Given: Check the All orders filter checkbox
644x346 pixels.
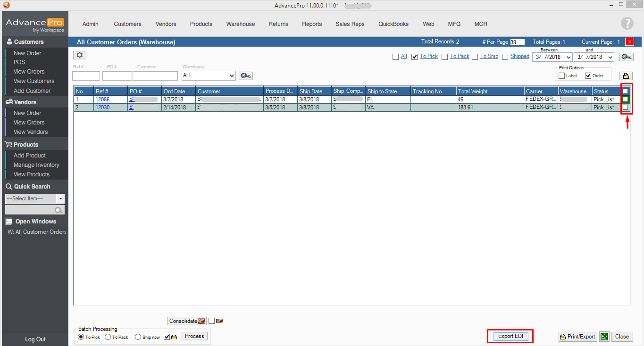Looking at the screenshot, I should 395,56.
